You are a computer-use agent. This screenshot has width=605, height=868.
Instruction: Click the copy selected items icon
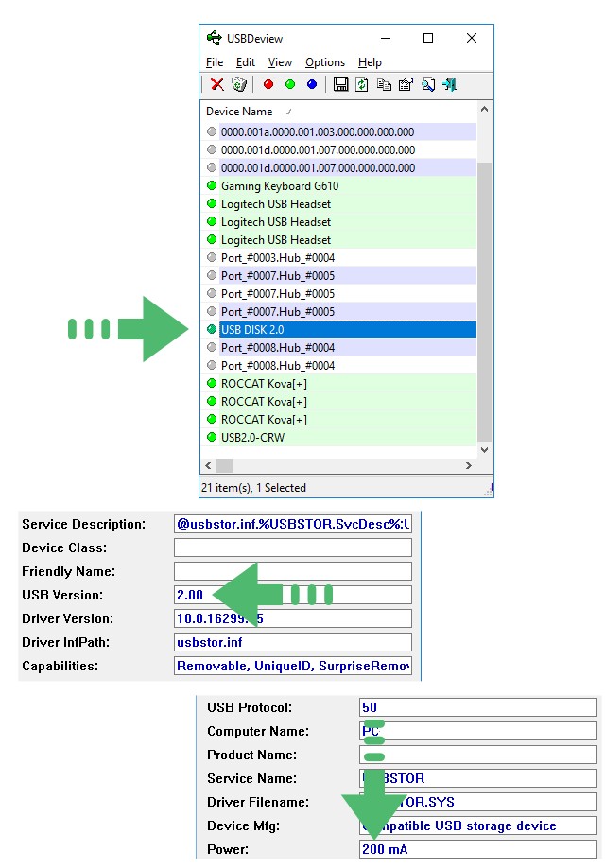(x=384, y=84)
